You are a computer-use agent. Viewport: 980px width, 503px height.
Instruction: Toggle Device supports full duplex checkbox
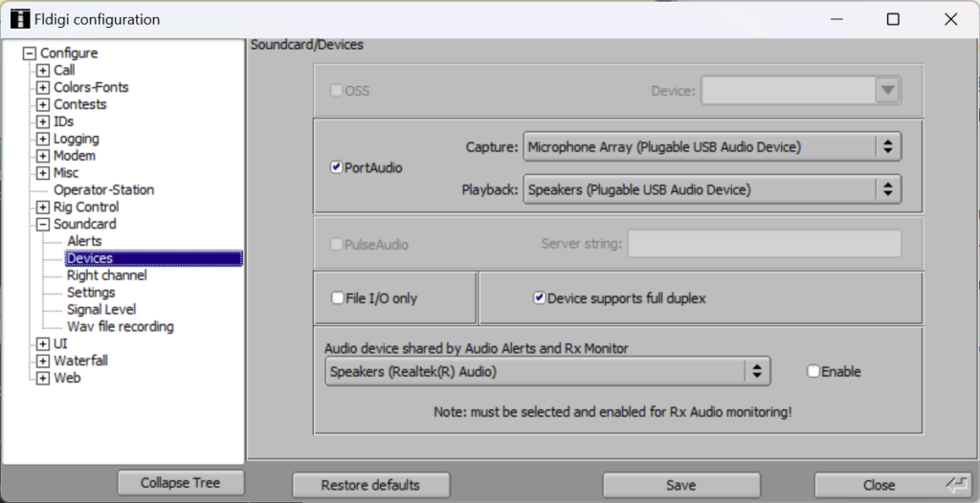pyautogui.click(x=539, y=298)
